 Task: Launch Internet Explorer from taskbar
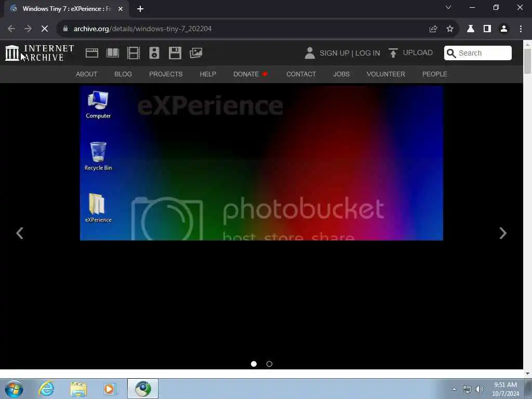46,389
